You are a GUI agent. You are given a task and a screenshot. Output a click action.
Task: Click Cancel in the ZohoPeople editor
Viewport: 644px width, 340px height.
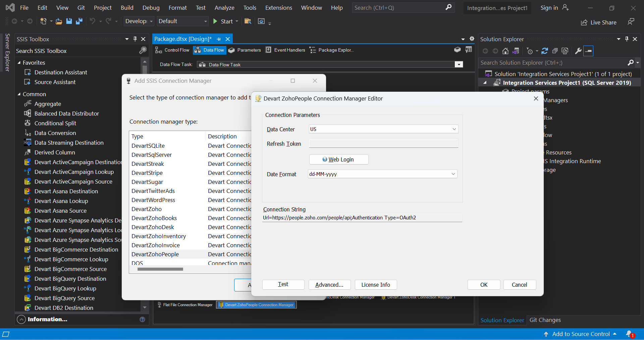point(519,284)
